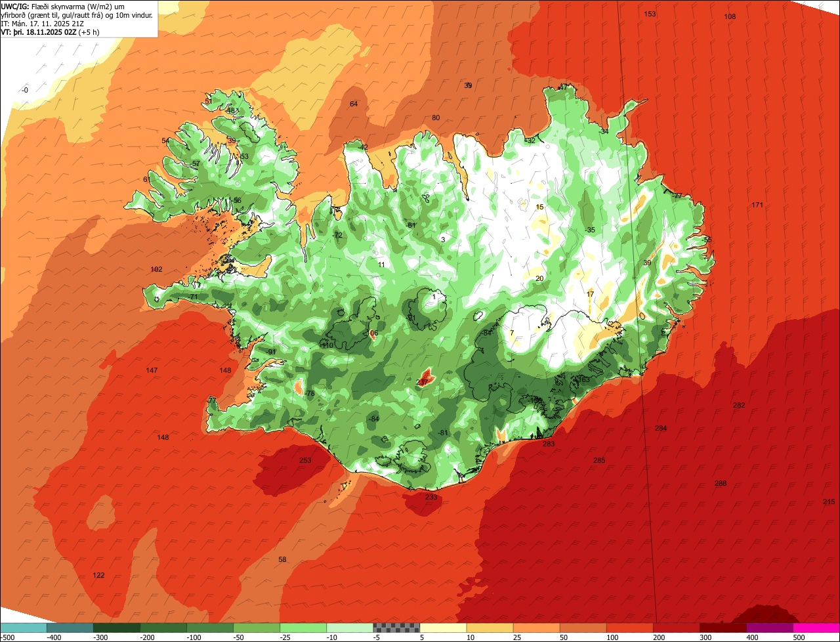Click the -100 to -50 green legend swatch
Viewport: 840px width, 642px height.
coord(210,628)
